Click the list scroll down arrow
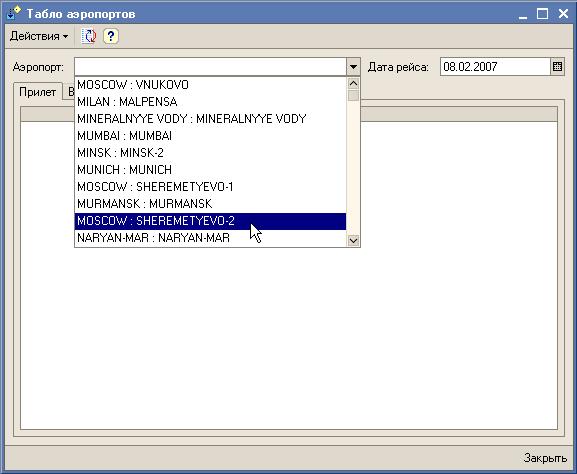 (x=353, y=241)
